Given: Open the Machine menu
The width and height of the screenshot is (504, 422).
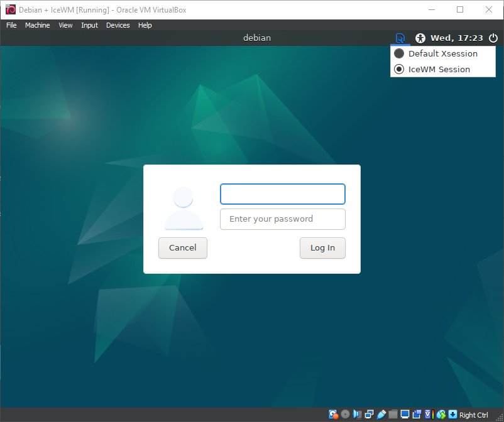Looking at the screenshot, I should (x=37, y=25).
